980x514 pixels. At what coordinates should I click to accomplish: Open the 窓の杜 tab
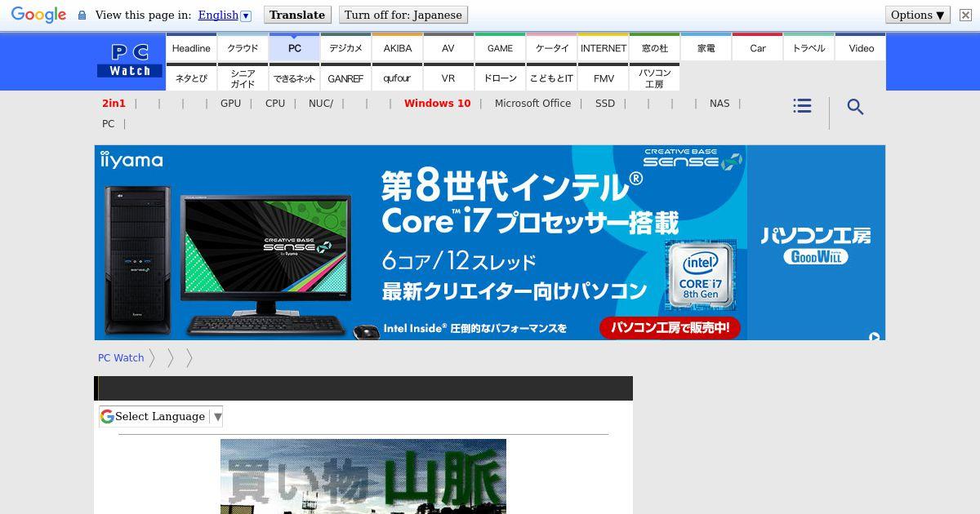(654, 48)
